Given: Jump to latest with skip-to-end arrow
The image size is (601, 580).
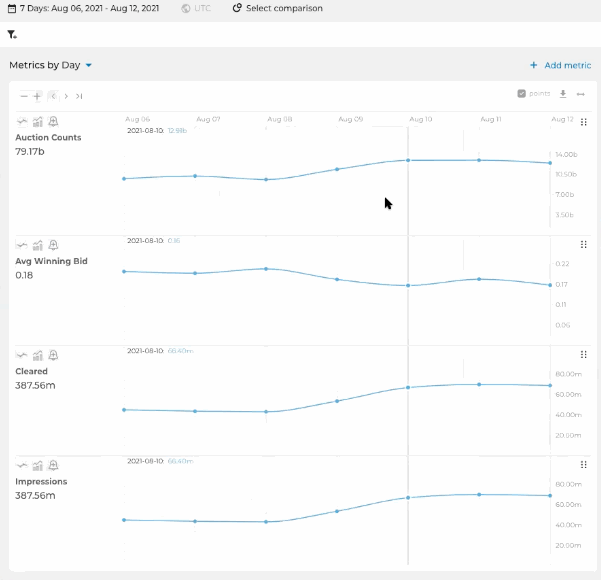Looking at the screenshot, I should (x=79, y=96).
